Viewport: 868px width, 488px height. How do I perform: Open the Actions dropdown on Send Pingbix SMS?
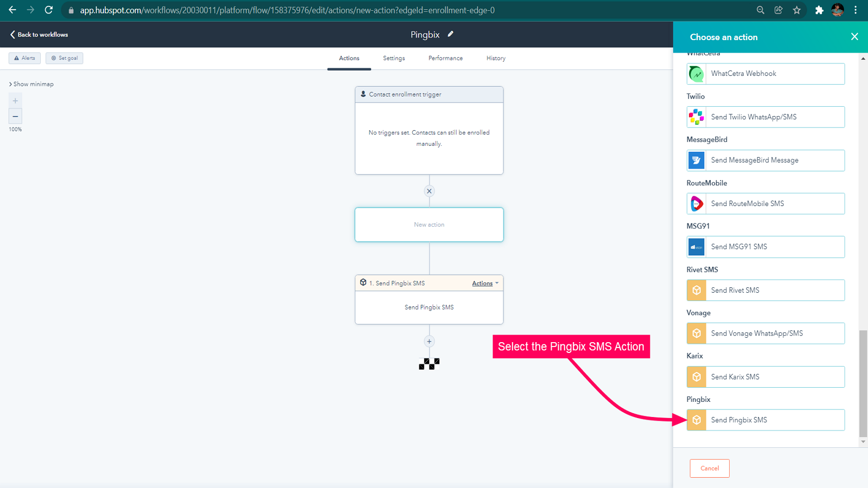pos(484,283)
